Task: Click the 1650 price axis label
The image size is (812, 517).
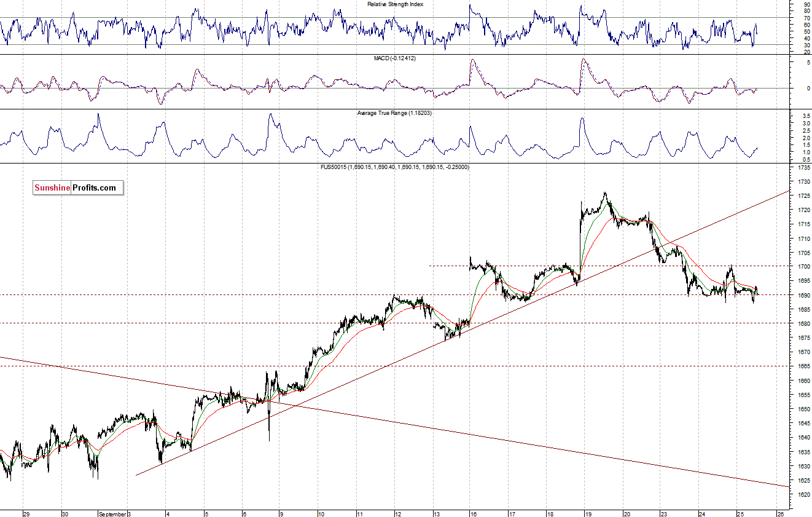Action: coord(803,409)
